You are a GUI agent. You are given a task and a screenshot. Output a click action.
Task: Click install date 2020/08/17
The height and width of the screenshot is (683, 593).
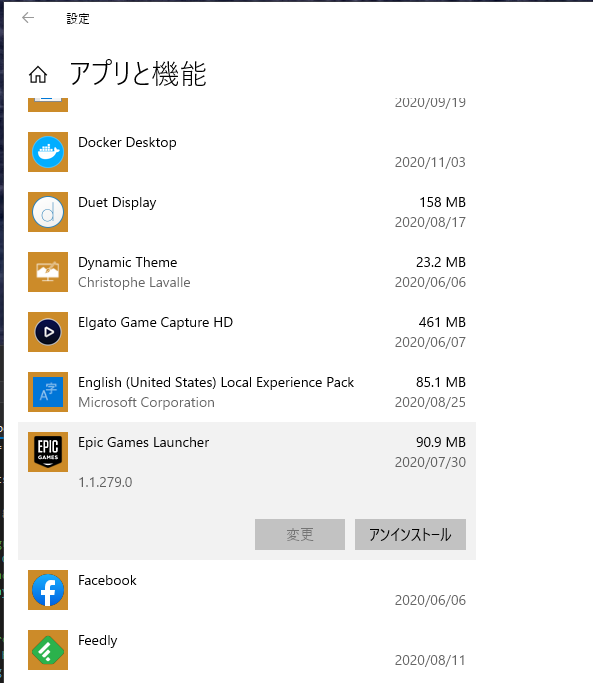click(430, 223)
